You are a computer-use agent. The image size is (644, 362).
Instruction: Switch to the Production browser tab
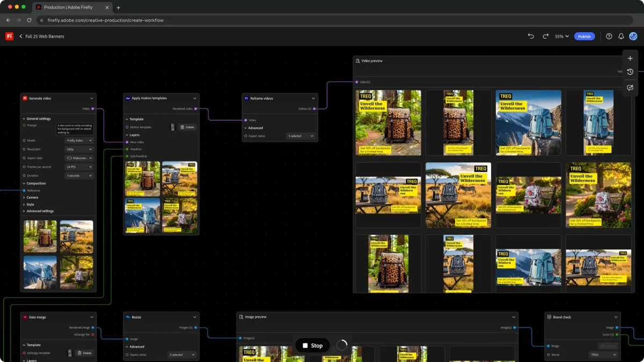69,8
